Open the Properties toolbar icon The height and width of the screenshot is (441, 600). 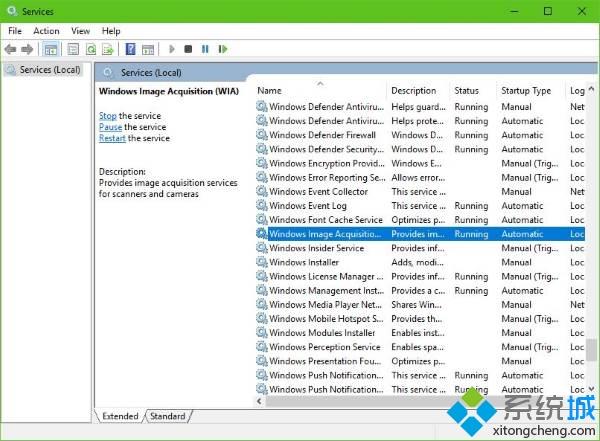point(73,49)
